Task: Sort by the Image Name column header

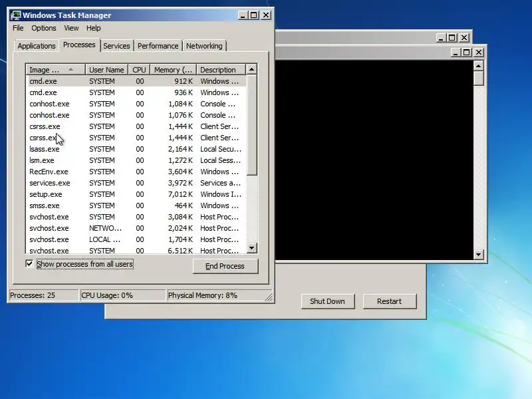Action: coord(55,70)
